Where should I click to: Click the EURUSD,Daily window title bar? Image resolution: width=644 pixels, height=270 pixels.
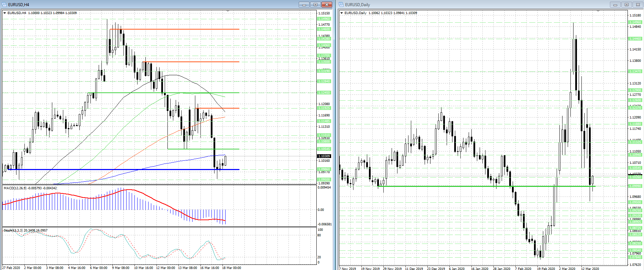tap(474, 4)
